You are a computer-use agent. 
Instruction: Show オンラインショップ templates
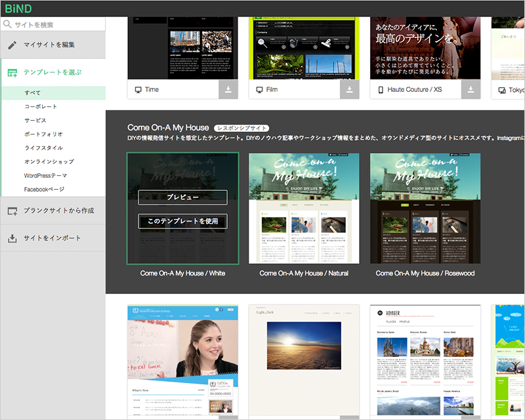pyautogui.click(x=49, y=161)
